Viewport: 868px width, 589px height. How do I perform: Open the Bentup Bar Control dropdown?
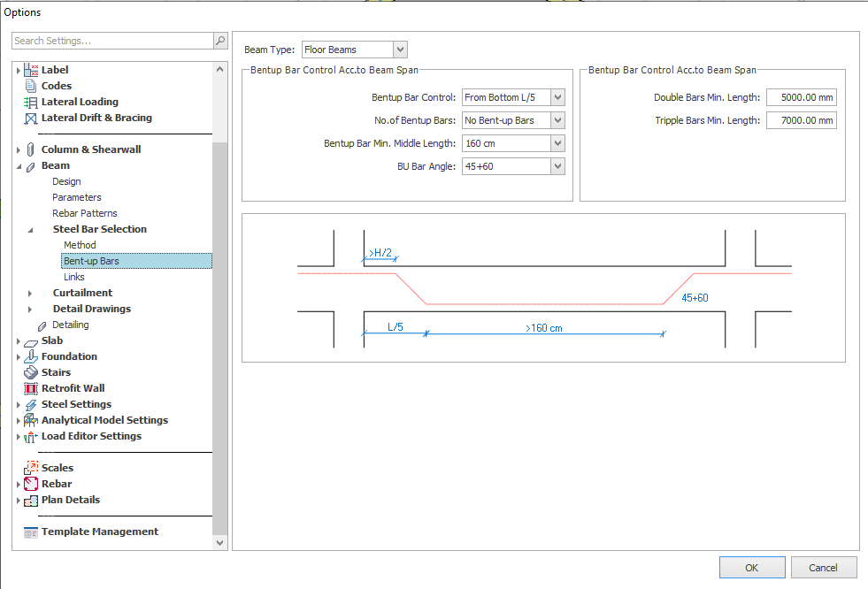click(557, 97)
